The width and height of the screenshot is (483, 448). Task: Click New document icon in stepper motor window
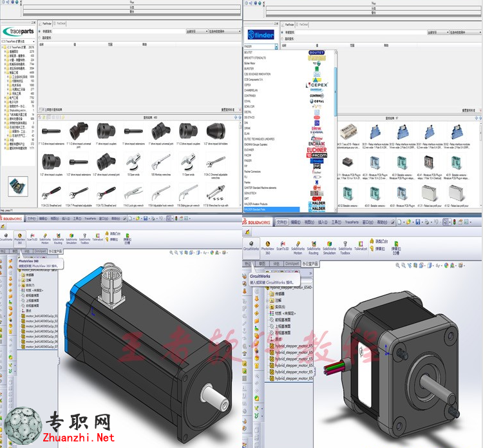400,222
